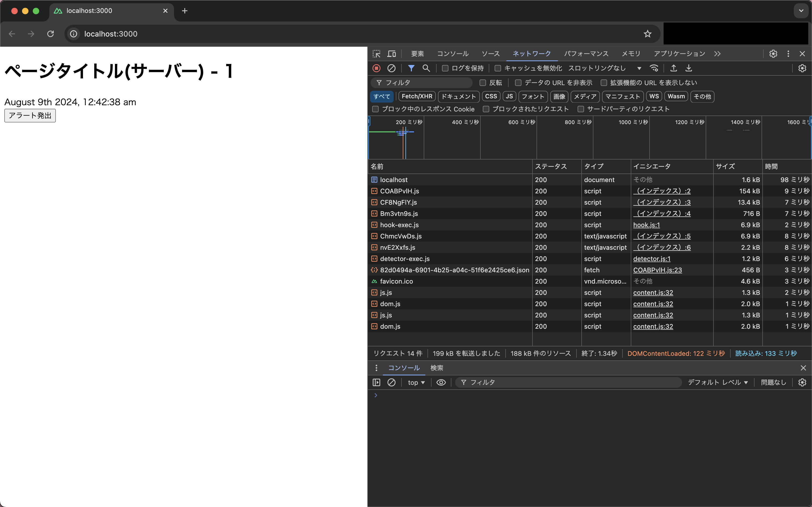812x507 pixels.
Task: Toggle the 反転 filter checkbox
Action: (x=483, y=82)
